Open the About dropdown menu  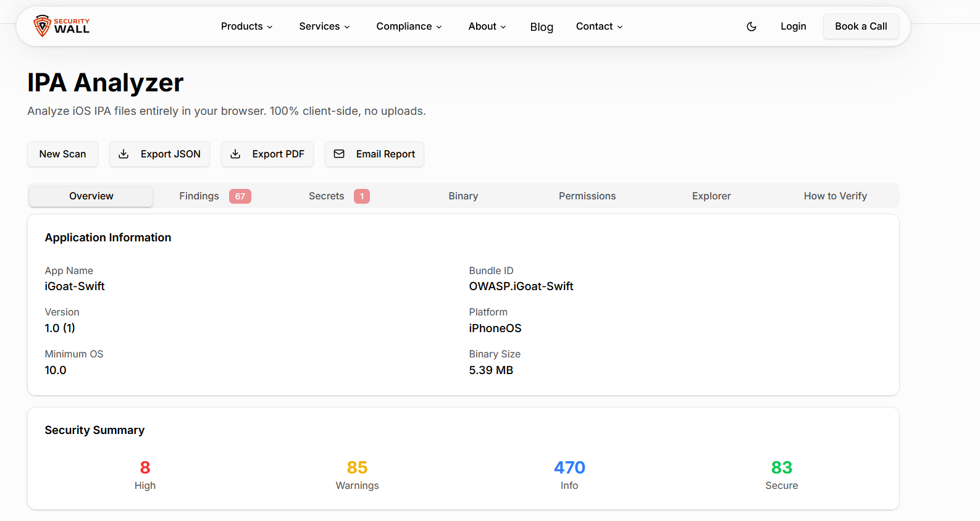[x=487, y=27]
